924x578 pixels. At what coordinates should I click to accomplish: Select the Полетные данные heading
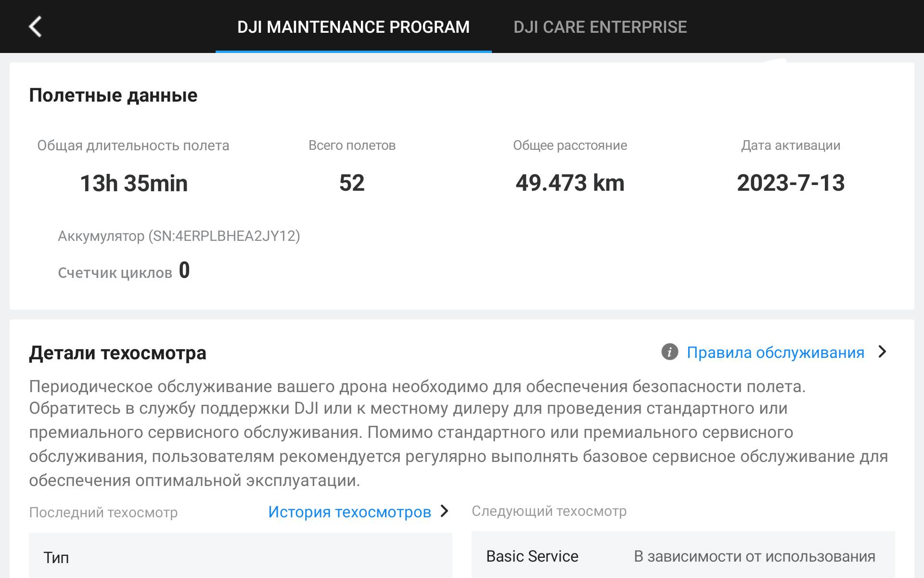(113, 95)
